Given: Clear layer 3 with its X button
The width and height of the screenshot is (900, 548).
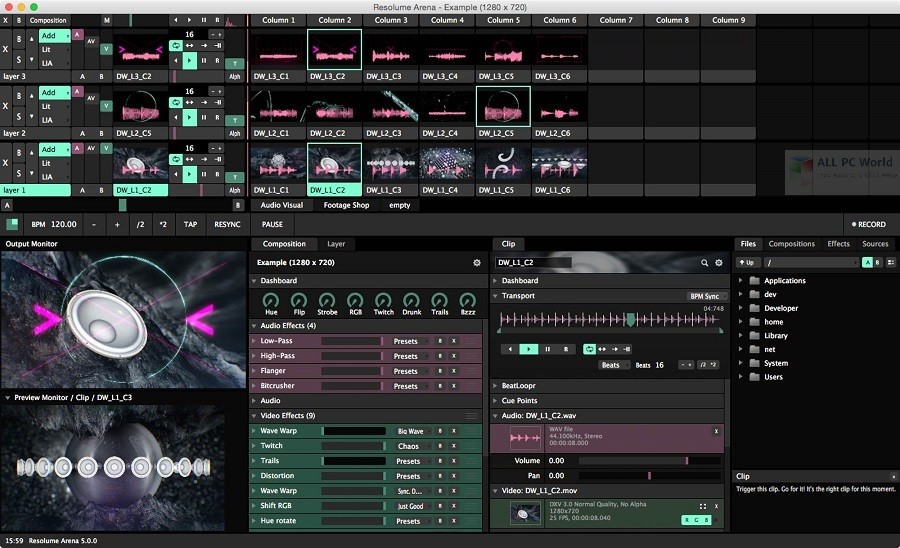Looking at the screenshot, I should [5, 49].
